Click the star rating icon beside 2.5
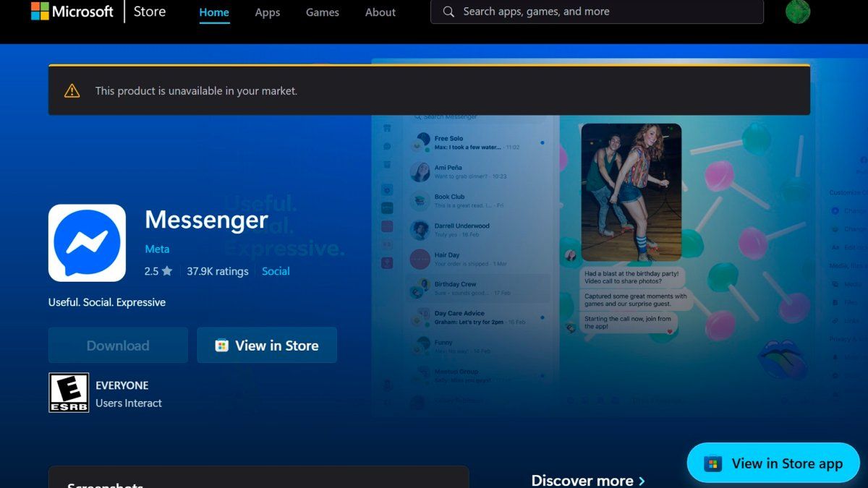This screenshot has height=488, width=868. pos(167,271)
